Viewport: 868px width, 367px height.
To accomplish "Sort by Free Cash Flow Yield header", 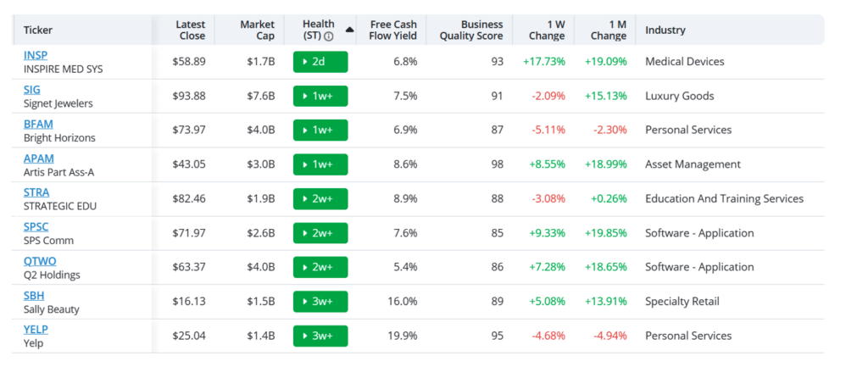I will 393,31.
